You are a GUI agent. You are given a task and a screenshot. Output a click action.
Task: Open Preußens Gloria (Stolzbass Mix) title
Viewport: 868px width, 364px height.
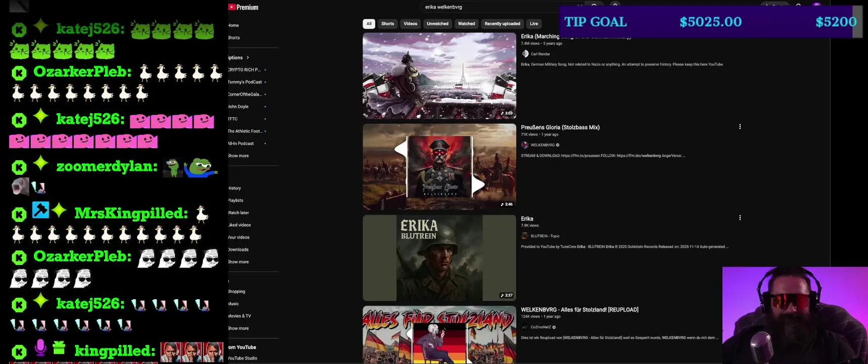(560, 127)
